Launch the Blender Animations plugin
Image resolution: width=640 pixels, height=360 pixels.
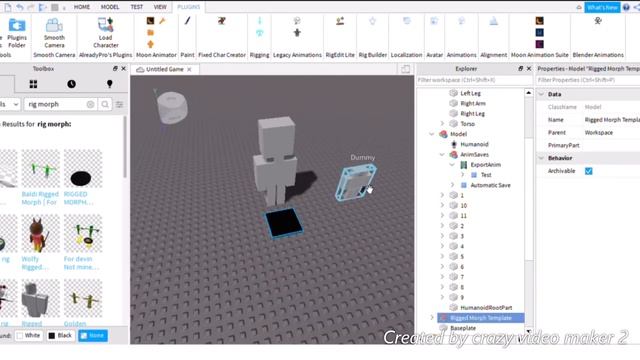(x=598, y=21)
